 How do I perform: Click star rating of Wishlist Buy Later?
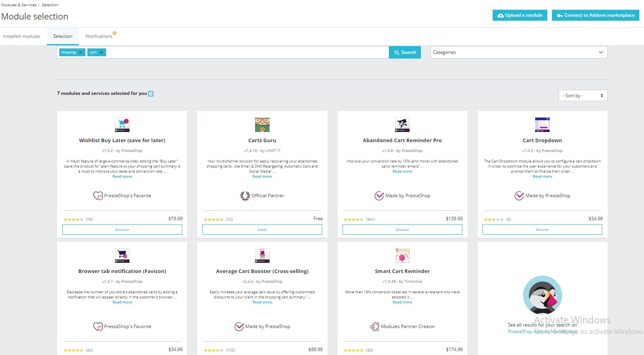tap(73, 219)
